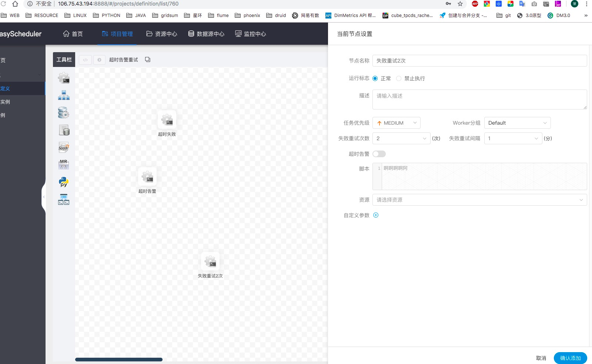Open the saved passwords key icon

[x=448, y=4]
